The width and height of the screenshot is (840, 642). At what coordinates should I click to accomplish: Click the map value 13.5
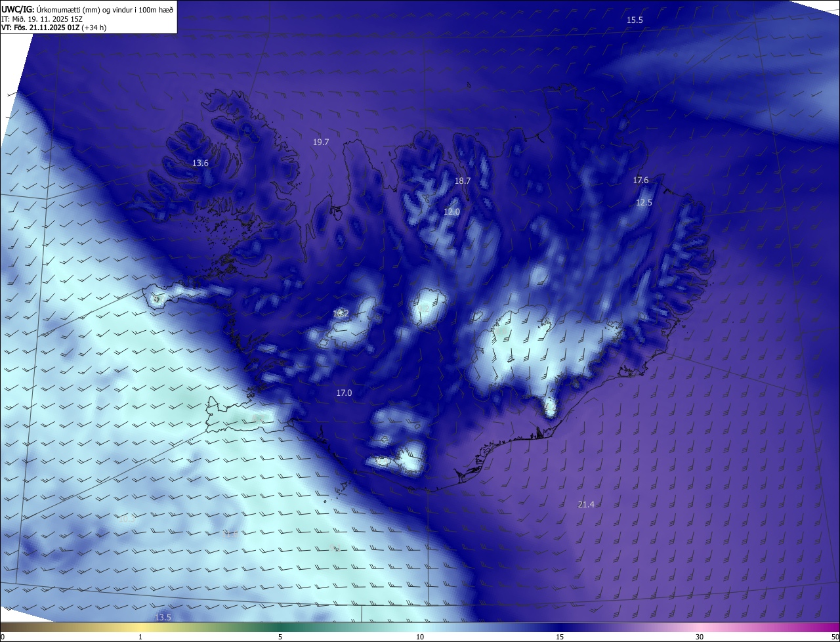163,617
